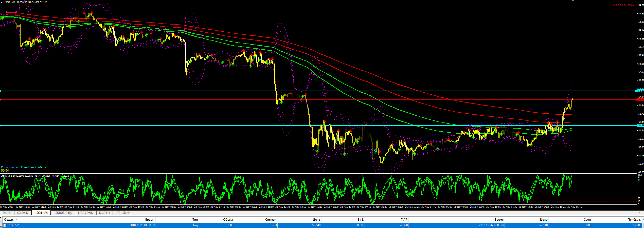Select order number 7536722
The image size is (644, 228).
click(13, 225)
